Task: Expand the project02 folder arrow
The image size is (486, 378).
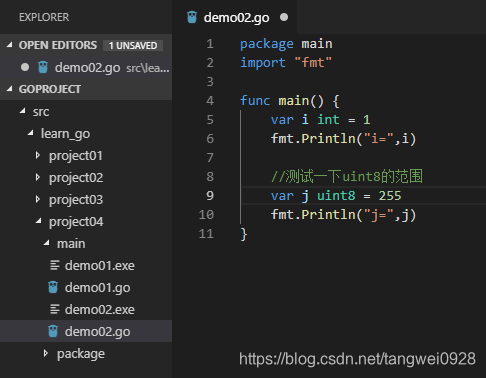Action: [x=38, y=177]
